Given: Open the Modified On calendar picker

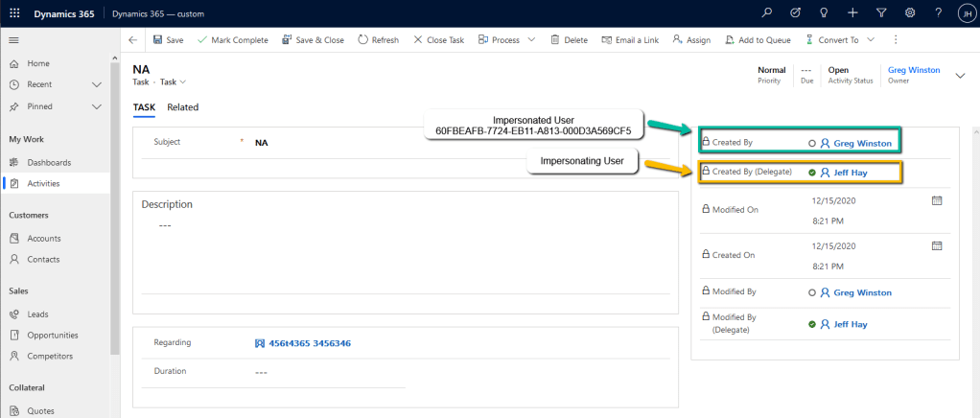Looking at the screenshot, I should point(937,200).
